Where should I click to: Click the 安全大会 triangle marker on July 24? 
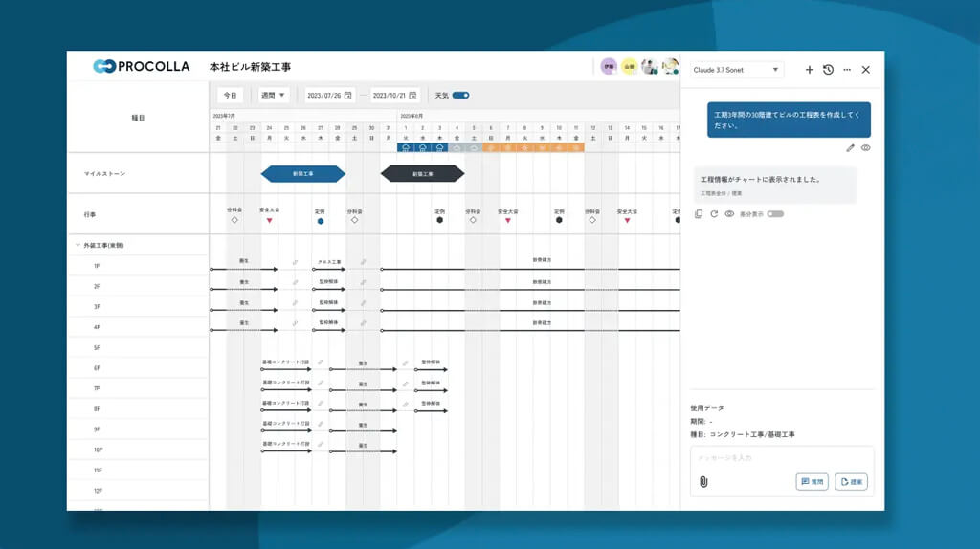tap(269, 221)
